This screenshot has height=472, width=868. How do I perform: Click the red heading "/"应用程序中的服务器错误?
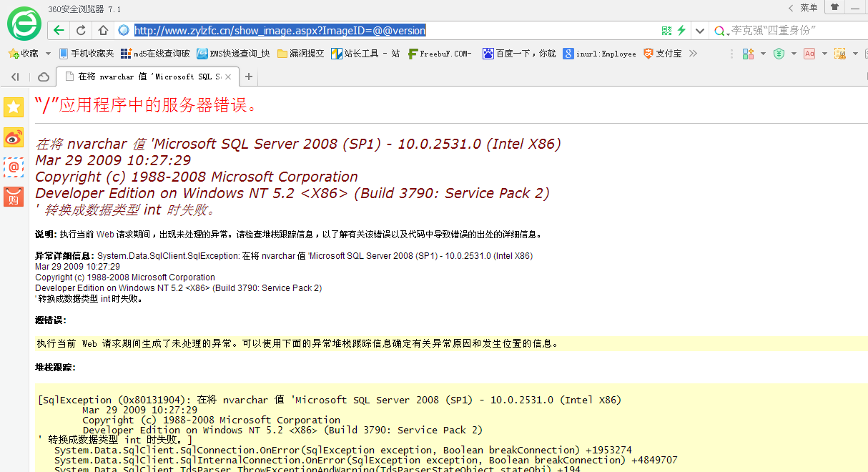tap(147, 105)
